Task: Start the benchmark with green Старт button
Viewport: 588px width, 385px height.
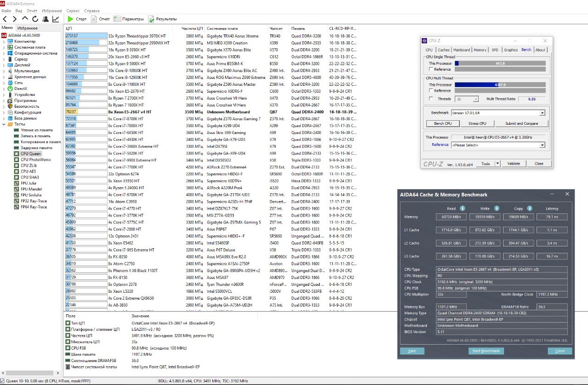Action: click(x=77, y=19)
